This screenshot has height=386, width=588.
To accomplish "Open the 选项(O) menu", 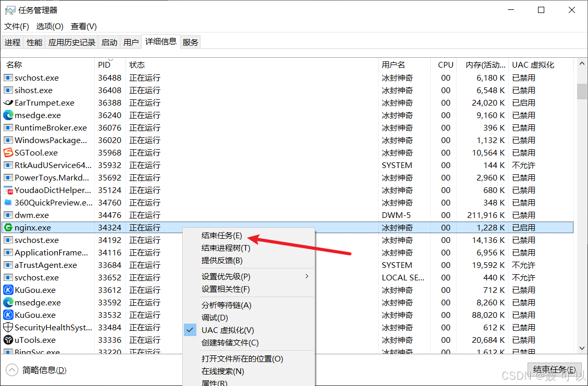I will tap(50, 26).
